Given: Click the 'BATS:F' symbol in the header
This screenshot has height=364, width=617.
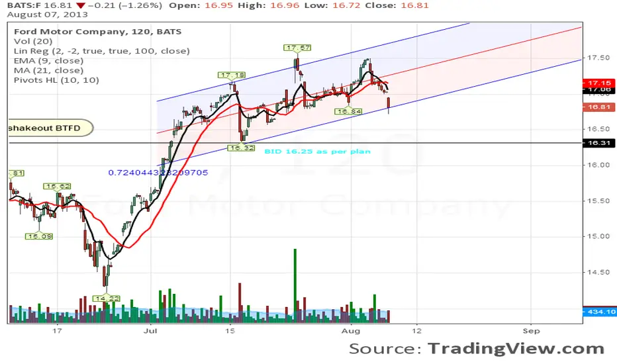Looking at the screenshot, I should pyautogui.click(x=24, y=5).
